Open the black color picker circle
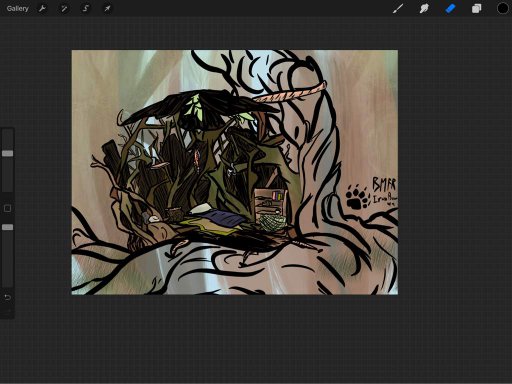Screen dimensions: 512x384 pos(503,8)
